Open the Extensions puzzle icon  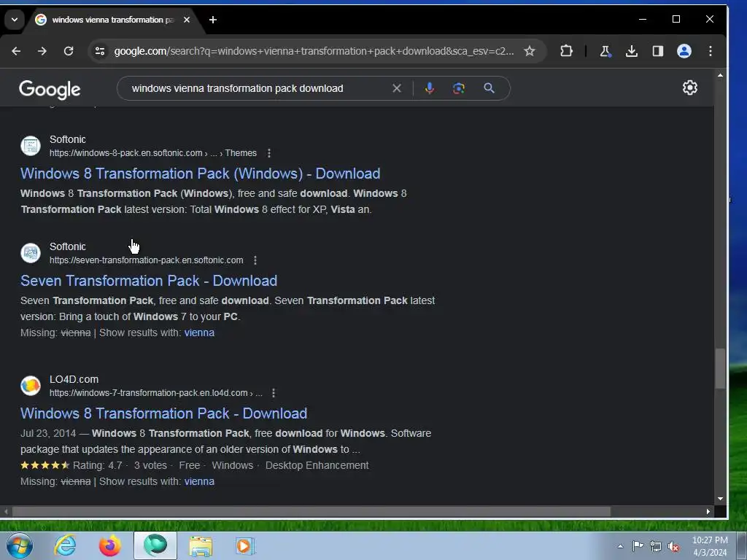tap(566, 51)
